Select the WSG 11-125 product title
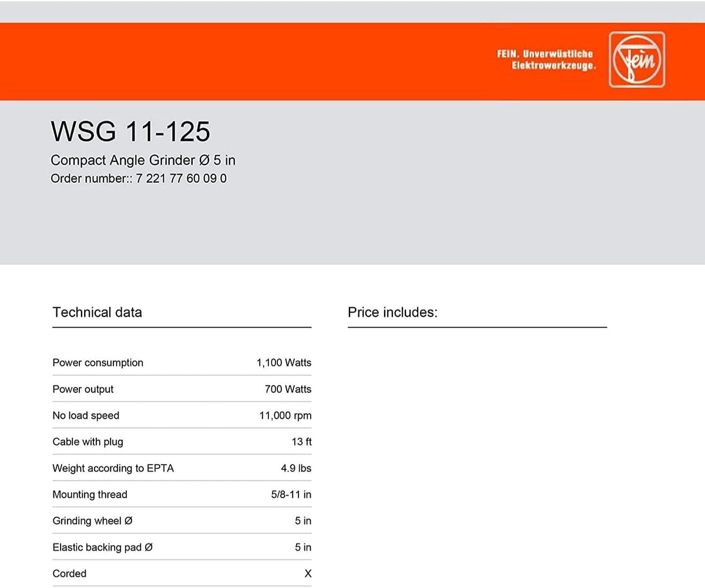 (131, 132)
